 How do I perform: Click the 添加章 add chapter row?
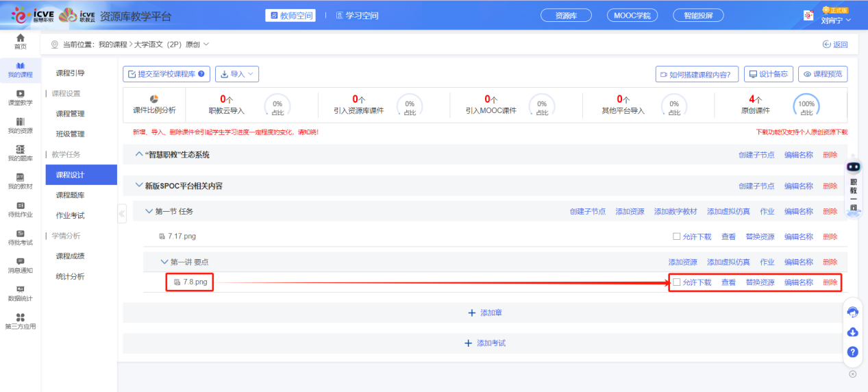pos(484,313)
